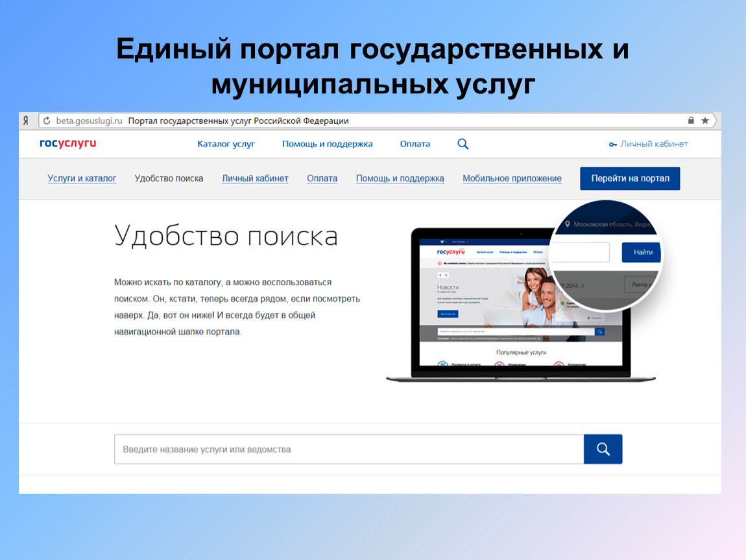Click the key icon in the top header
Viewport: 746px width, 560px height.
pos(613,145)
